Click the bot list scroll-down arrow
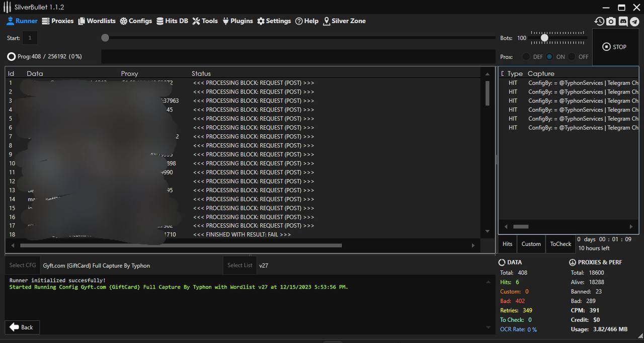The width and height of the screenshot is (644, 343). [x=487, y=231]
